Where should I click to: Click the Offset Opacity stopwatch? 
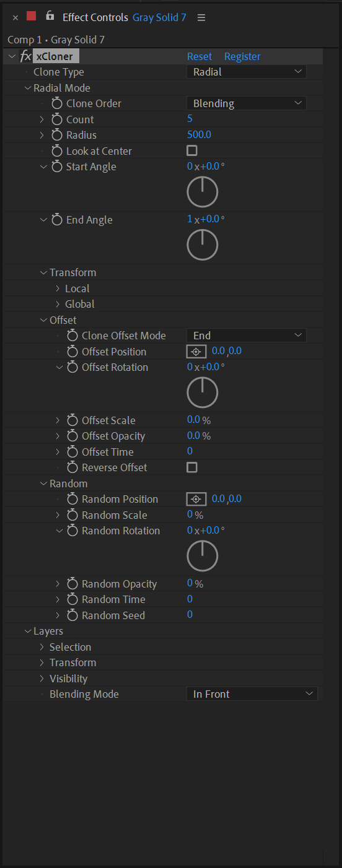tap(72, 436)
